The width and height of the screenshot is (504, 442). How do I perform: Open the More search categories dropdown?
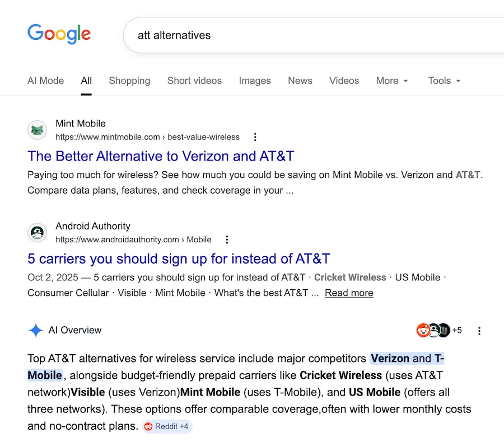click(x=392, y=81)
